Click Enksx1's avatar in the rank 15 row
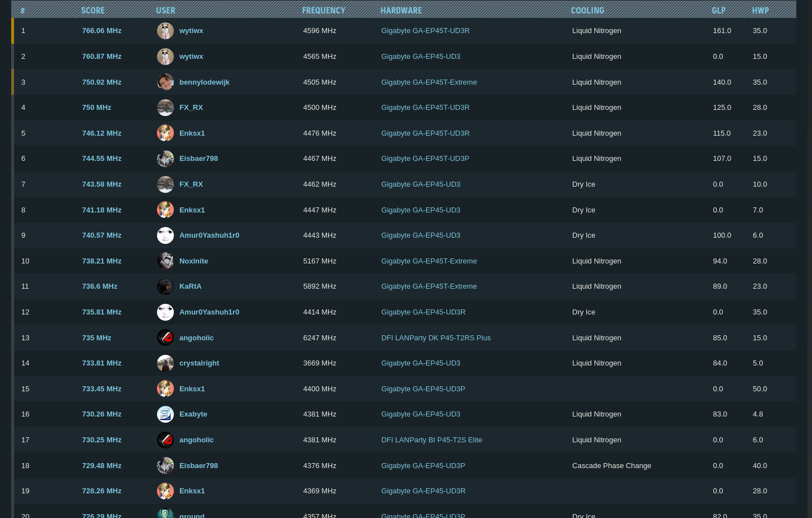Viewport: 812px width, 518px height. [165, 389]
